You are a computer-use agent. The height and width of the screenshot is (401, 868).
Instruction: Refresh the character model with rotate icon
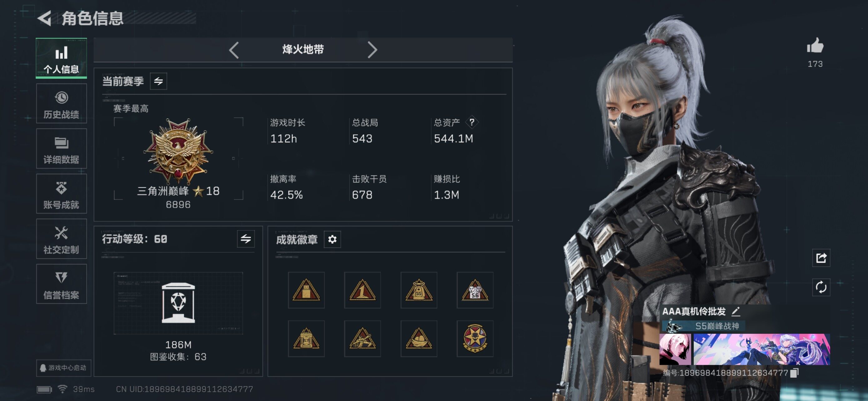[x=821, y=287]
